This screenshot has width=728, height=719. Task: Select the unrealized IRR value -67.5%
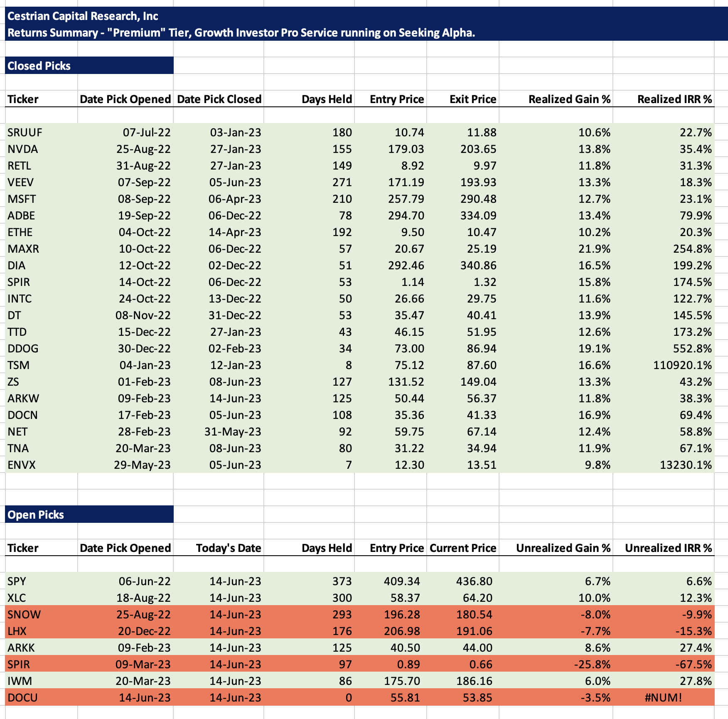click(694, 665)
